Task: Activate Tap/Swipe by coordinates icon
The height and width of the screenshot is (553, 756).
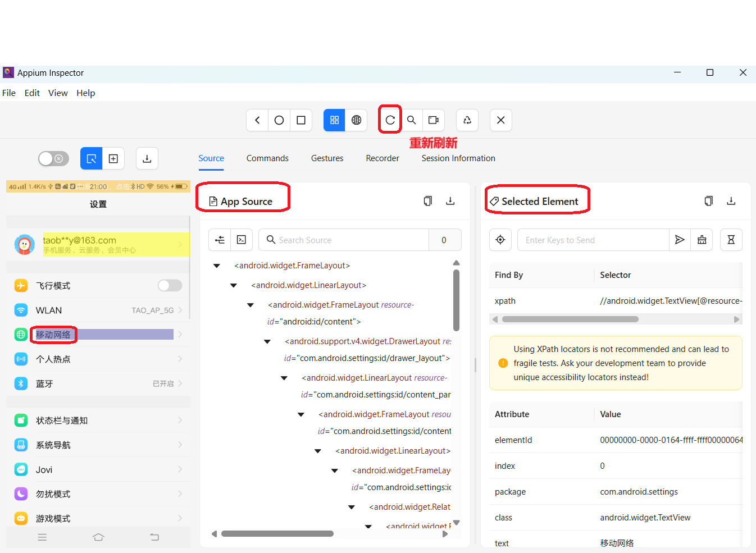Action: (x=113, y=159)
